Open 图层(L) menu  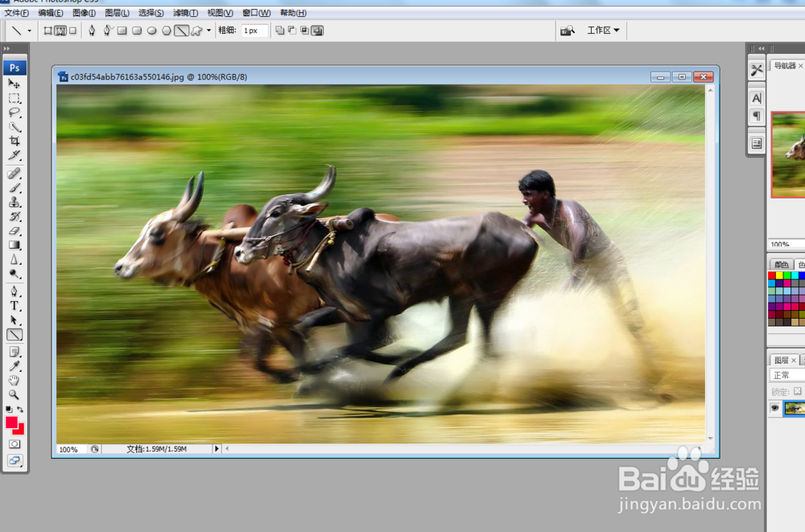[117, 13]
